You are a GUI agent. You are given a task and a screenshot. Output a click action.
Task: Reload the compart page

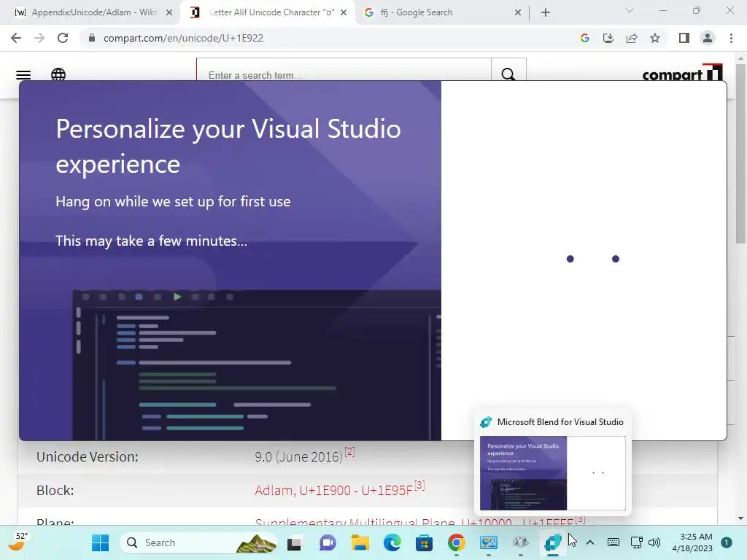pos(63,38)
